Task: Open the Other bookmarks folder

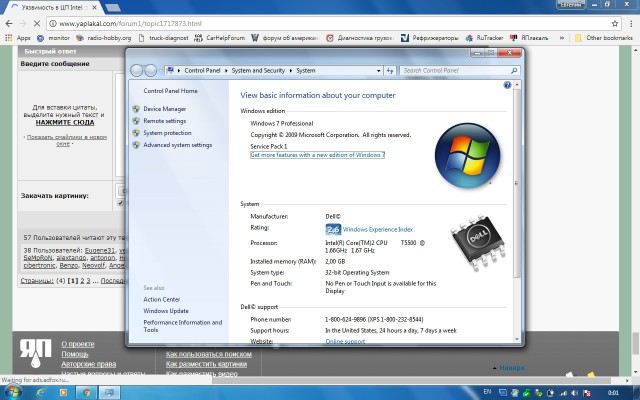Action: 604,38
